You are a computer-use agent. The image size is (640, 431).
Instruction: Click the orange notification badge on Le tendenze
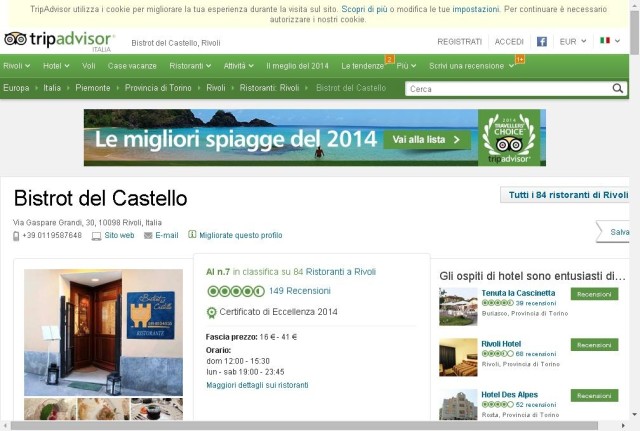[x=389, y=60]
